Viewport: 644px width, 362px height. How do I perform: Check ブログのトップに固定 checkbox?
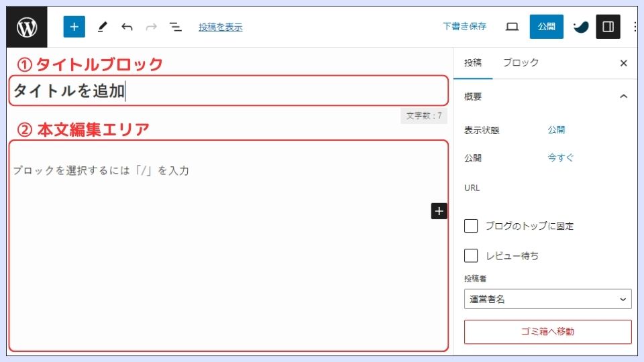pos(471,226)
